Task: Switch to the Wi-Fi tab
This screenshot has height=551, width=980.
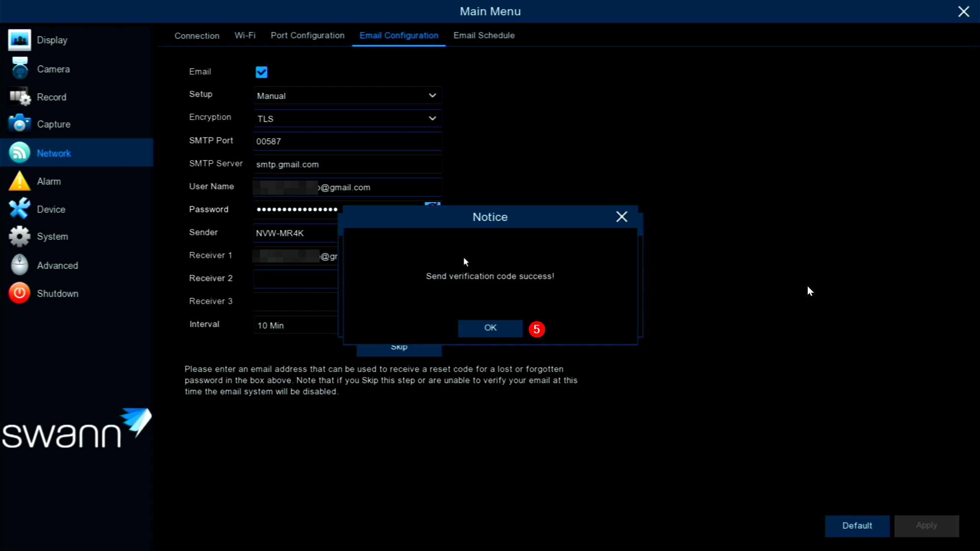Action: [x=245, y=35]
